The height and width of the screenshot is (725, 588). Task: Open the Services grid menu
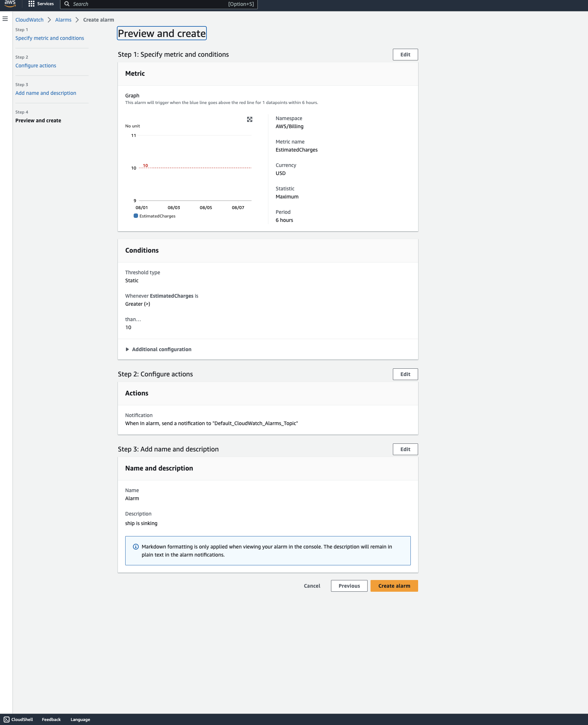[41, 4]
